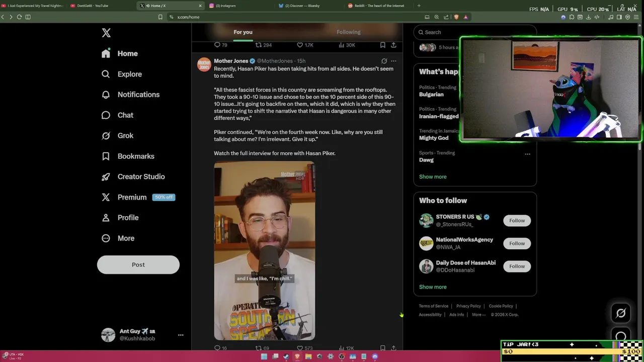Share the post with 30K views
The image size is (644, 362).
393,45
